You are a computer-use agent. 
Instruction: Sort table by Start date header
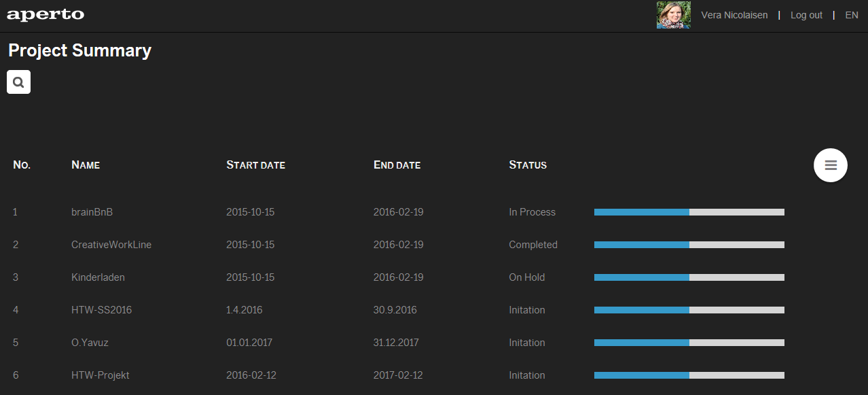point(255,165)
